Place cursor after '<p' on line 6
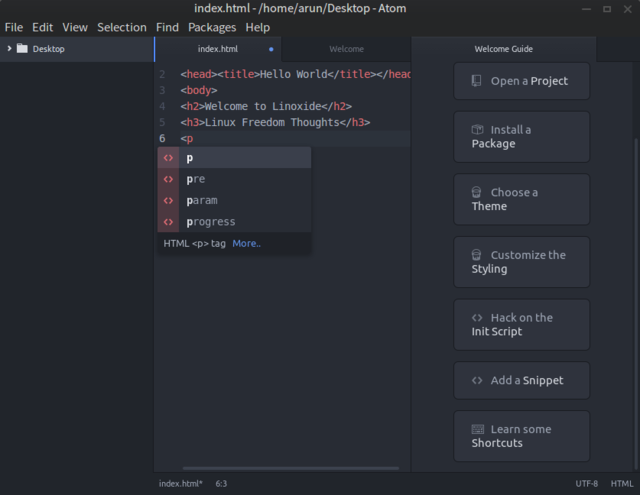 (x=194, y=139)
